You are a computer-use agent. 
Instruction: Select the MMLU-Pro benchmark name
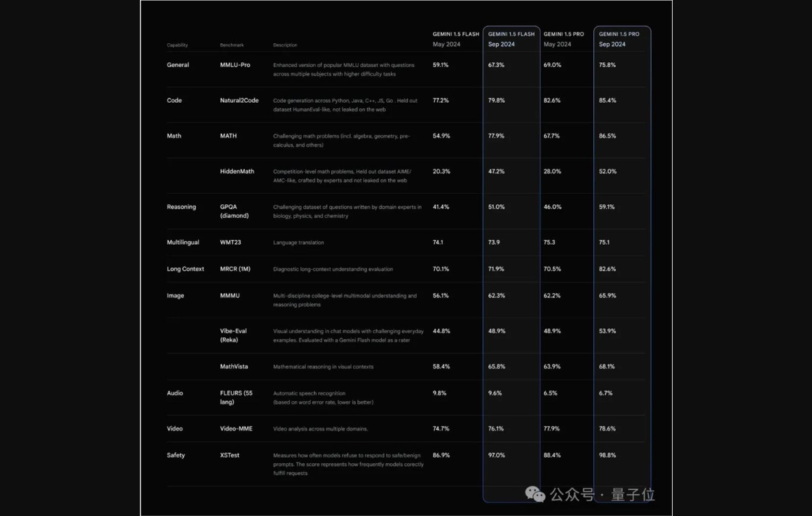tap(235, 64)
